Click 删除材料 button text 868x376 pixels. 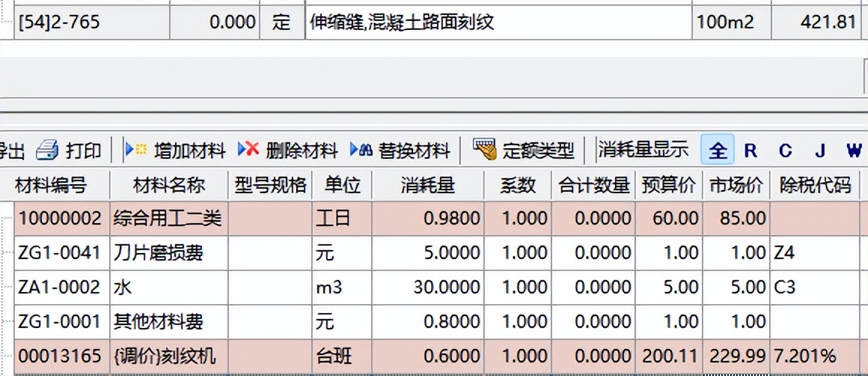(302, 151)
